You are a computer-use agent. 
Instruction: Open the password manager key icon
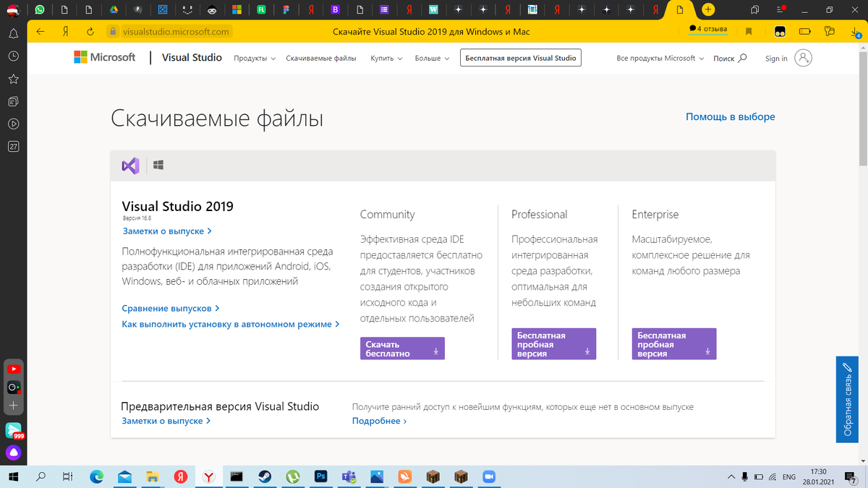[830, 31]
